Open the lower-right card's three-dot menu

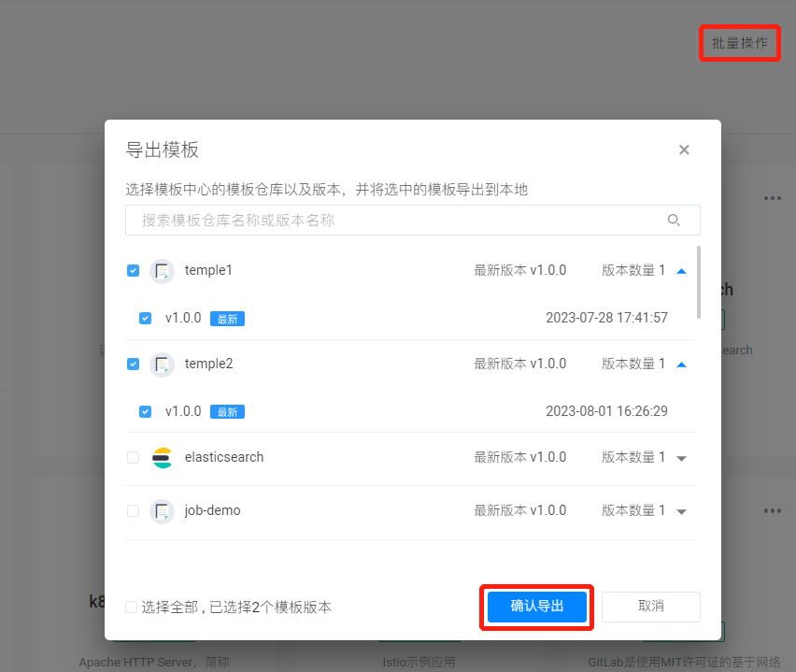pos(772,511)
